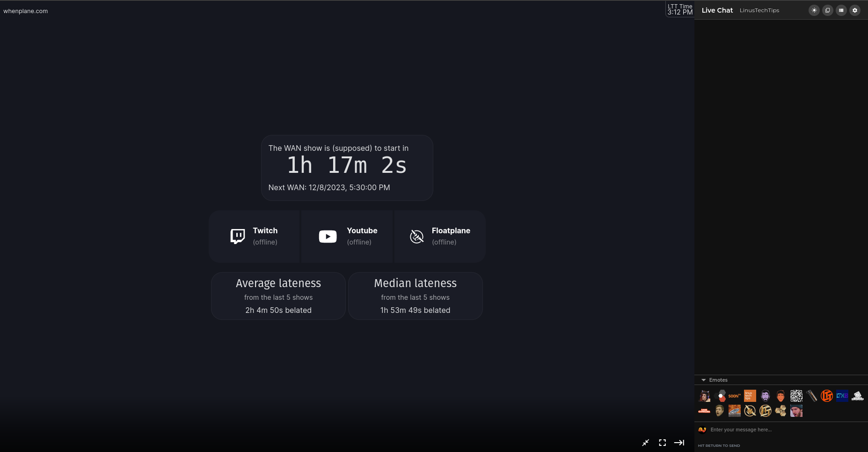Toggle fullscreen mode for the player

coord(662,443)
